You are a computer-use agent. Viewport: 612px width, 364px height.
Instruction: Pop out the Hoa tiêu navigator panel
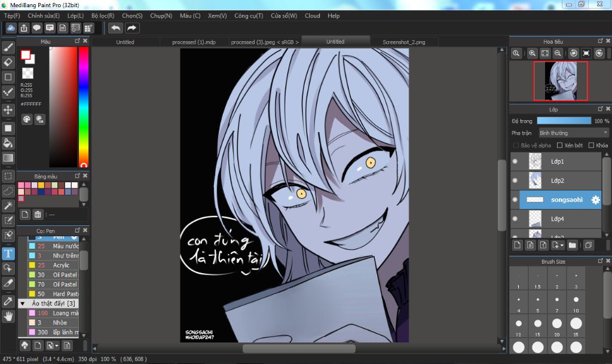600,41
